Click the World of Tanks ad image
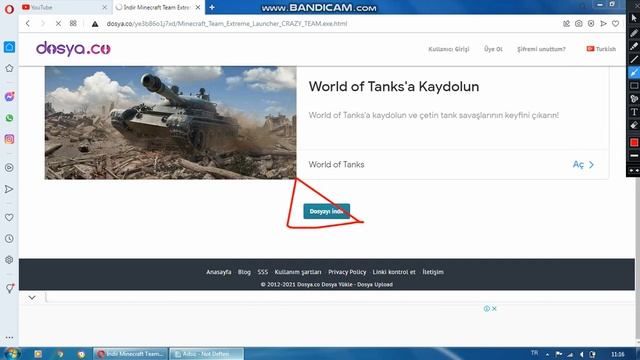The height and width of the screenshot is (360, 640). click(x=171, y=123)
